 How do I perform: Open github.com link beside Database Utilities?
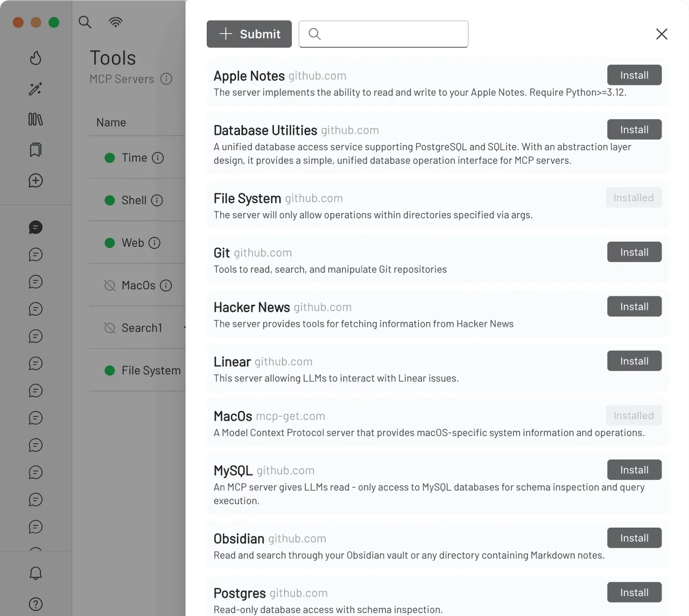[350, 130]
